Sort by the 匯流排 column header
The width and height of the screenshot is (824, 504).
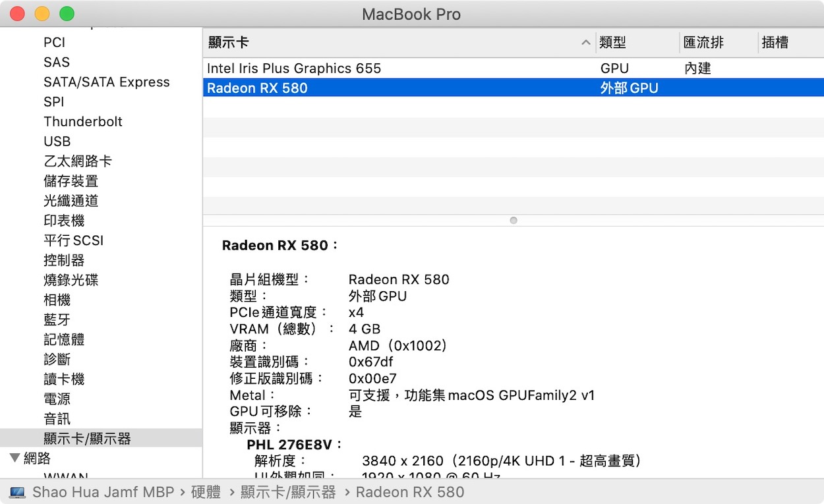(x=703, y=43)
